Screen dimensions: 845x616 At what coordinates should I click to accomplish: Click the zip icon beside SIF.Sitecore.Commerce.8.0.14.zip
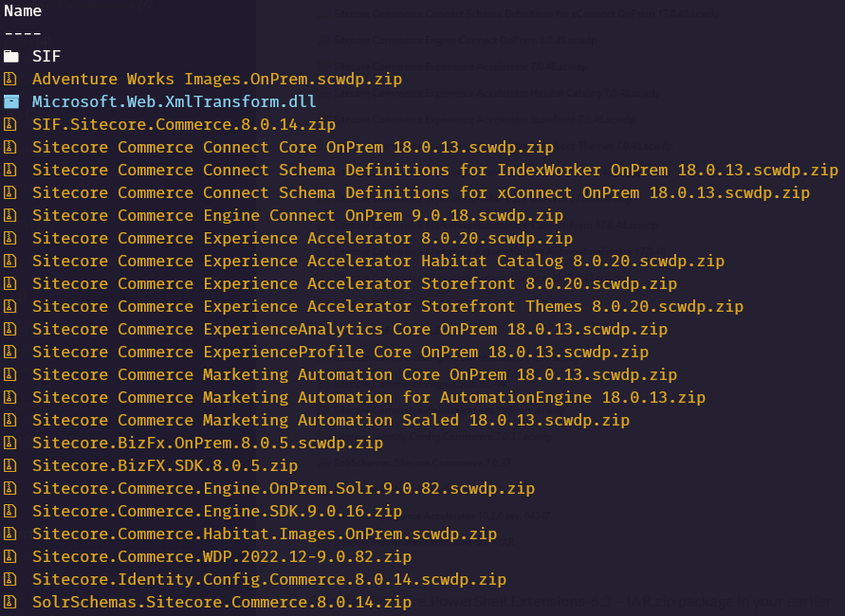(x=9, y=124)
